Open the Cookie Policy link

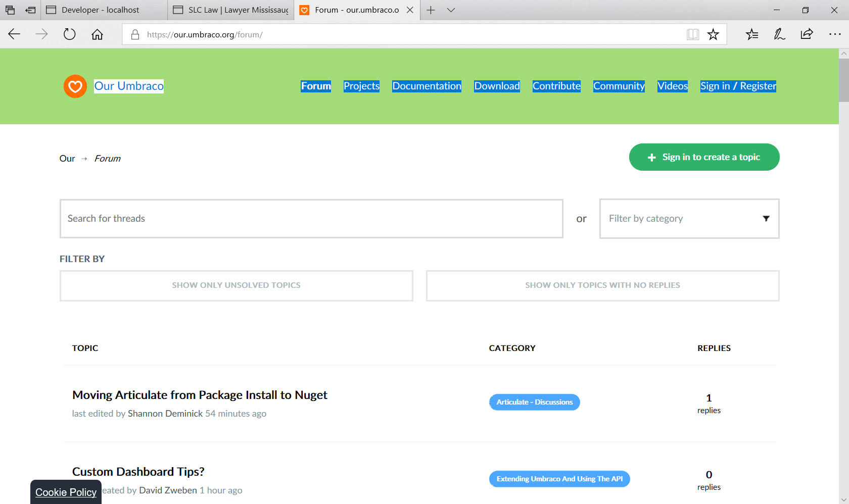click(66, 492)
